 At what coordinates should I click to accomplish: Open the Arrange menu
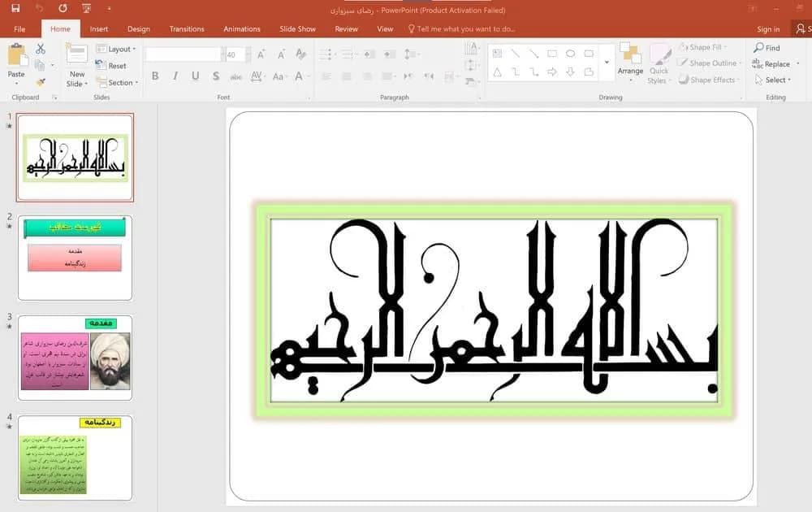tap(630, 63)
